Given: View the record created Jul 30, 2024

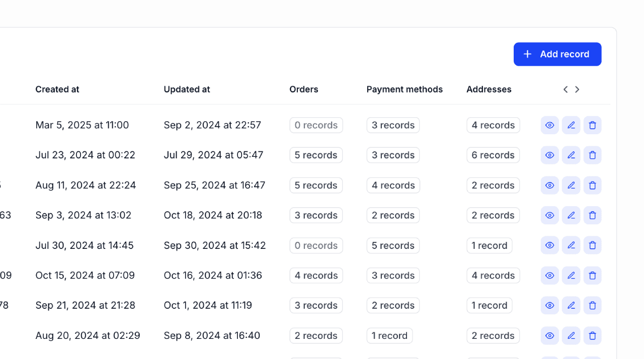Looking at the screenshot, I should tap(549, 245).
